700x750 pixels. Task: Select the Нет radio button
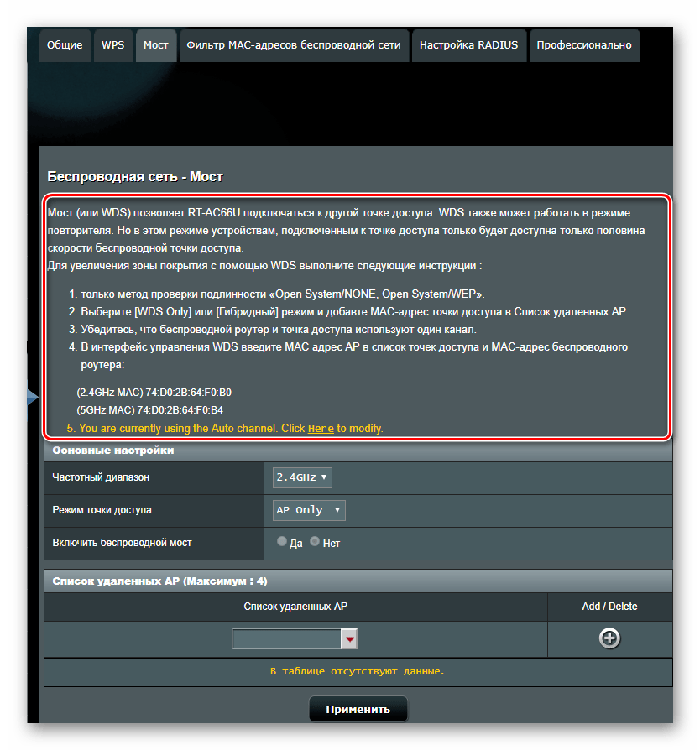point(316,542)
